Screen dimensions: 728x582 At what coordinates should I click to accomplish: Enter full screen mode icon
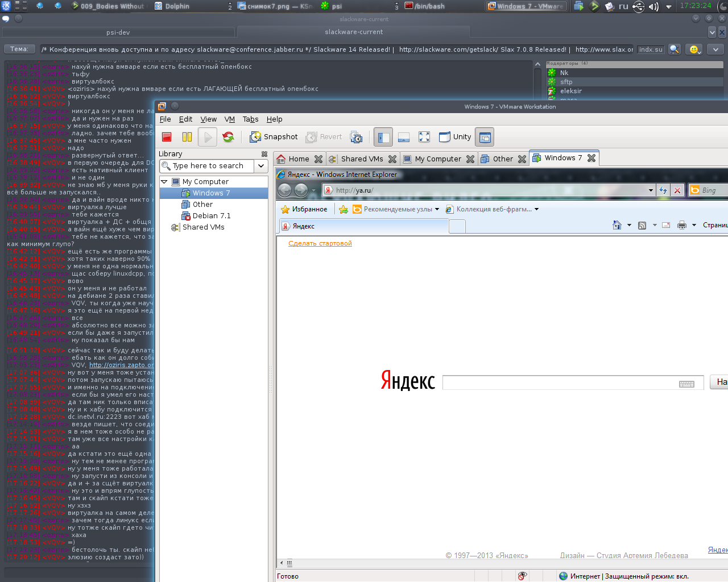click(x=424, y=137)
